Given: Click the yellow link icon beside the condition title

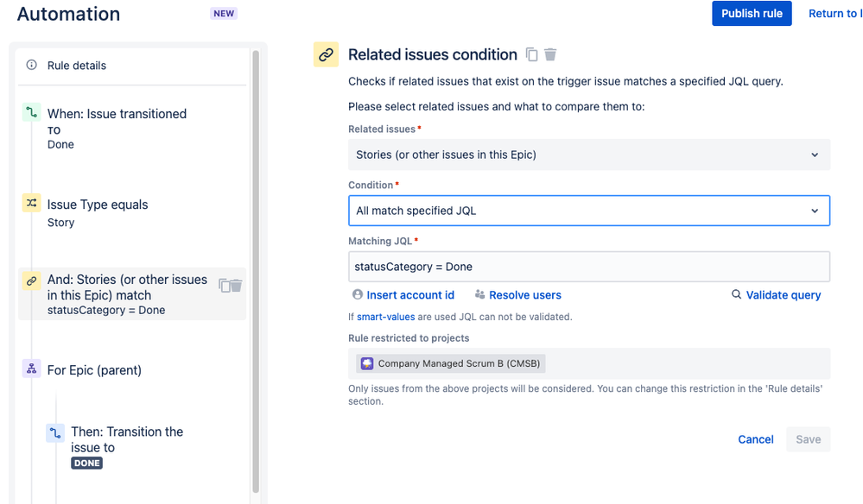Looking at the screenshot, I should click(x=326, y=54).
